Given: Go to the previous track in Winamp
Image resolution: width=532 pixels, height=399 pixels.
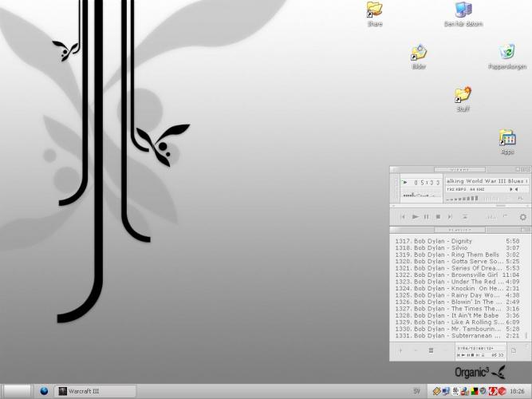Looking at the screenshot, I should [x=403, y=216].
